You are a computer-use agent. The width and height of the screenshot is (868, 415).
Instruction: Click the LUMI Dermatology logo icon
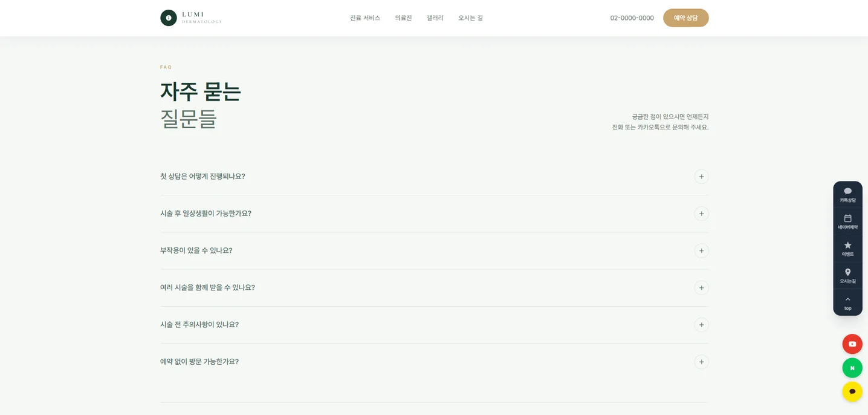(169, 18)
